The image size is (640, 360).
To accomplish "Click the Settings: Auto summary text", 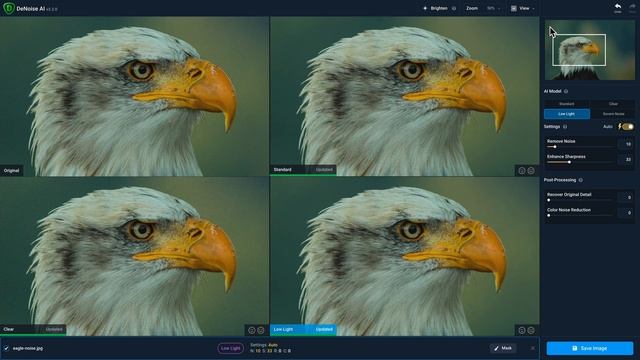I will 264,345.
